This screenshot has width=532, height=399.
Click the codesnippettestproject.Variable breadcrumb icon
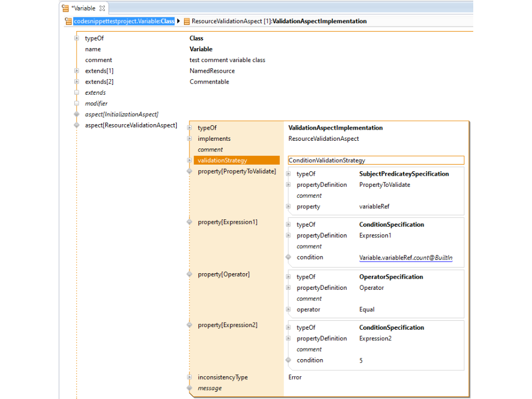(69, 22)
